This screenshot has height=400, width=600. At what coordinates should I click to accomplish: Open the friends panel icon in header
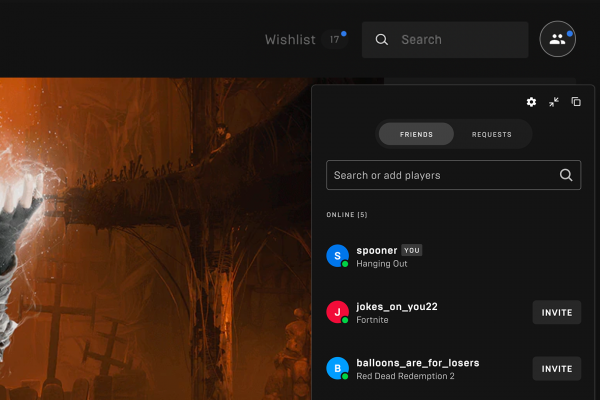pyautogui.click(x=558, y=39)
